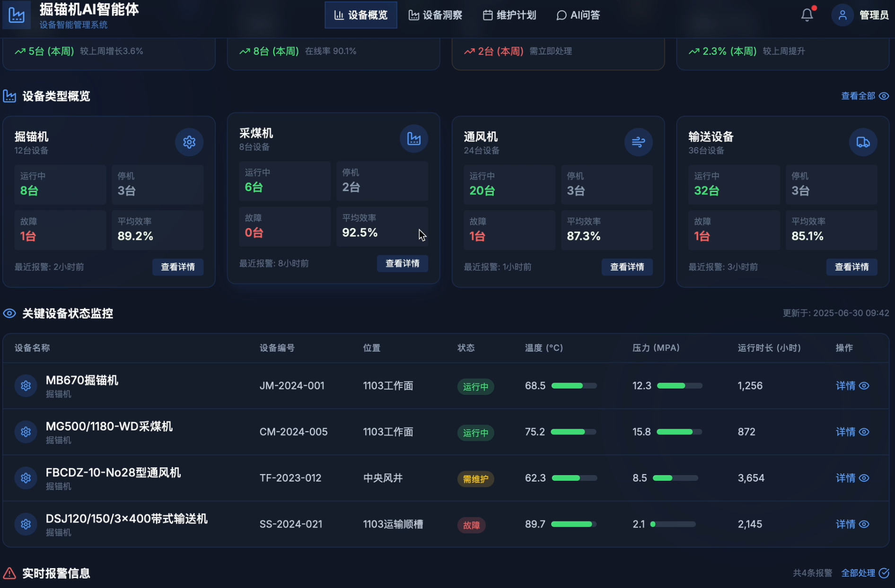Click gear icon beside MG500/1180-WD采煤机 row
This screenshot has height=588, width=895.
click(x=26, y=432)
